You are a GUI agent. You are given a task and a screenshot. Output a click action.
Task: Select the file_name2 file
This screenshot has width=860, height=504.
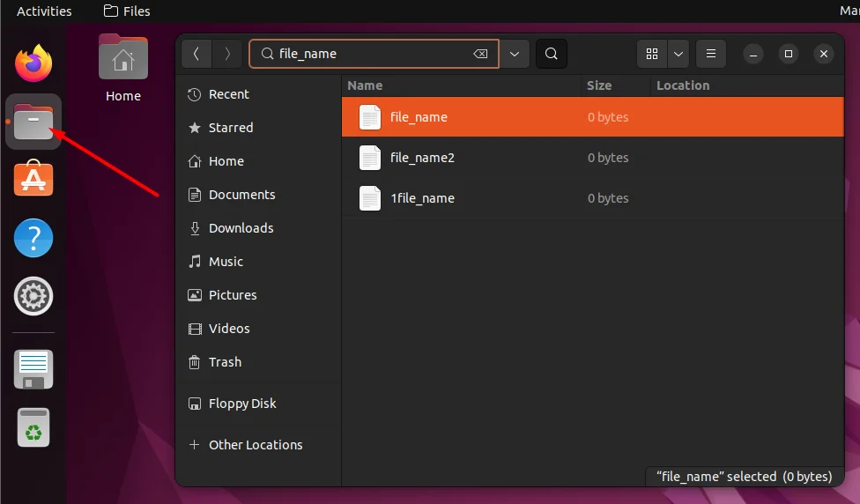pyautogui.click(x=592, y=158)
